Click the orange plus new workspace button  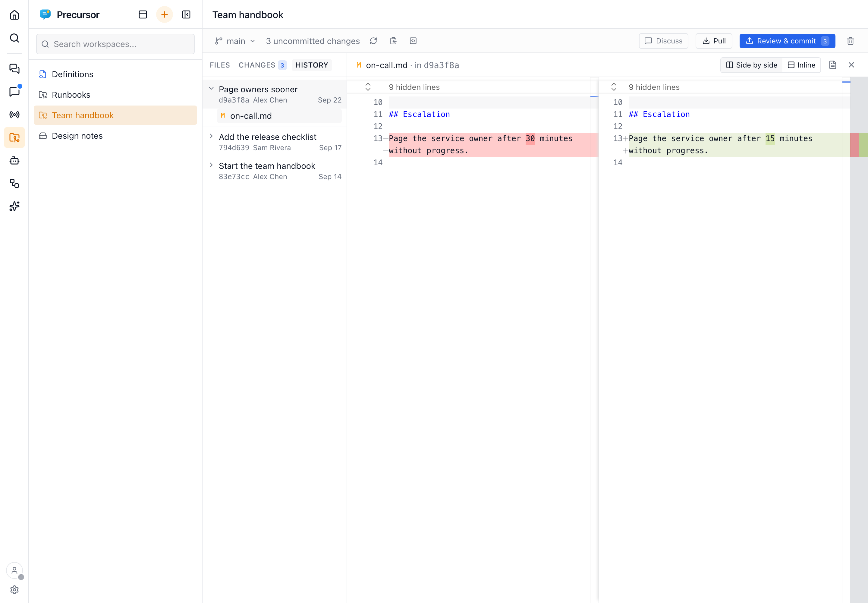point(164,15)
